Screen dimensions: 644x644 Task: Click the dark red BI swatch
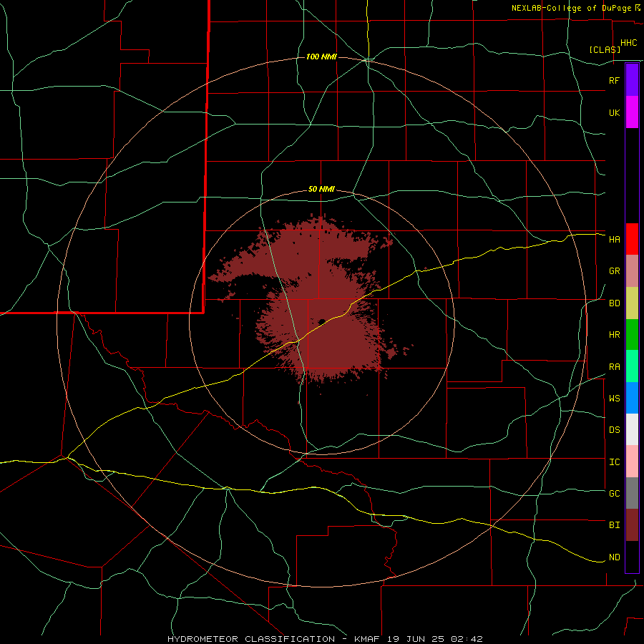point(632,525)
